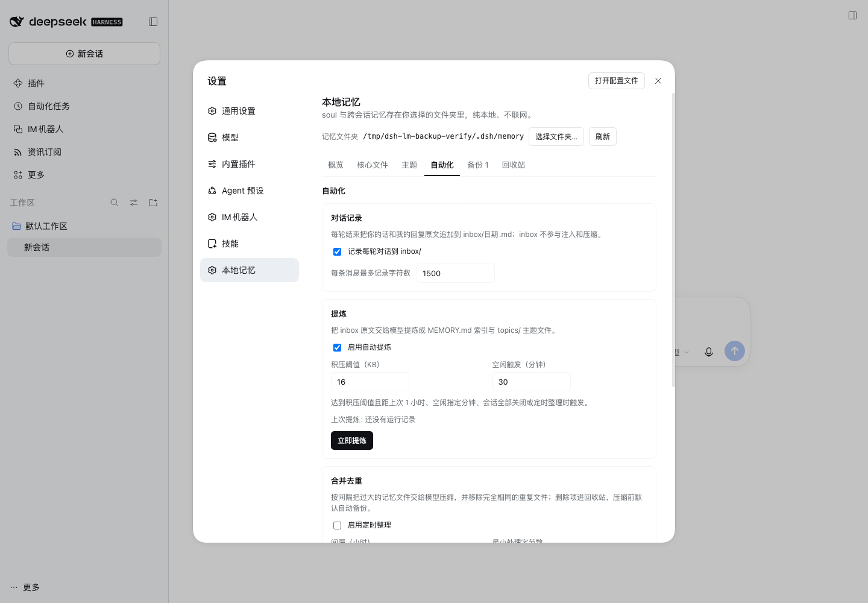Add a new workspace folder icon
This screenshot has height=603, width=868.
(153, 203)
